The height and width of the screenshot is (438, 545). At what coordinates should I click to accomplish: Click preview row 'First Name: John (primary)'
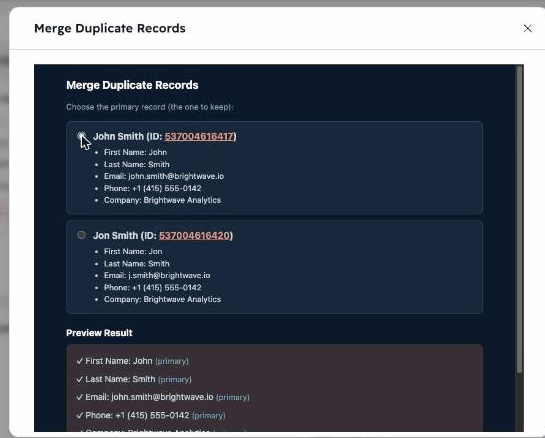132,361
